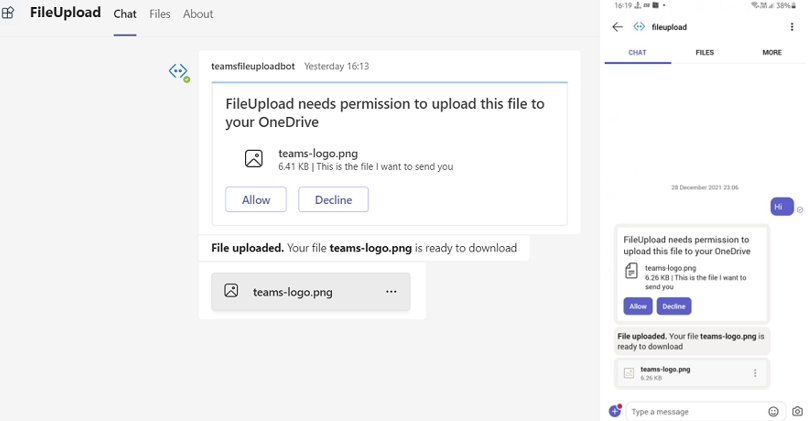809x421 pixels.
Task: Tap the plus compose actions icon on mobile
Action: (x=614, y=411)
